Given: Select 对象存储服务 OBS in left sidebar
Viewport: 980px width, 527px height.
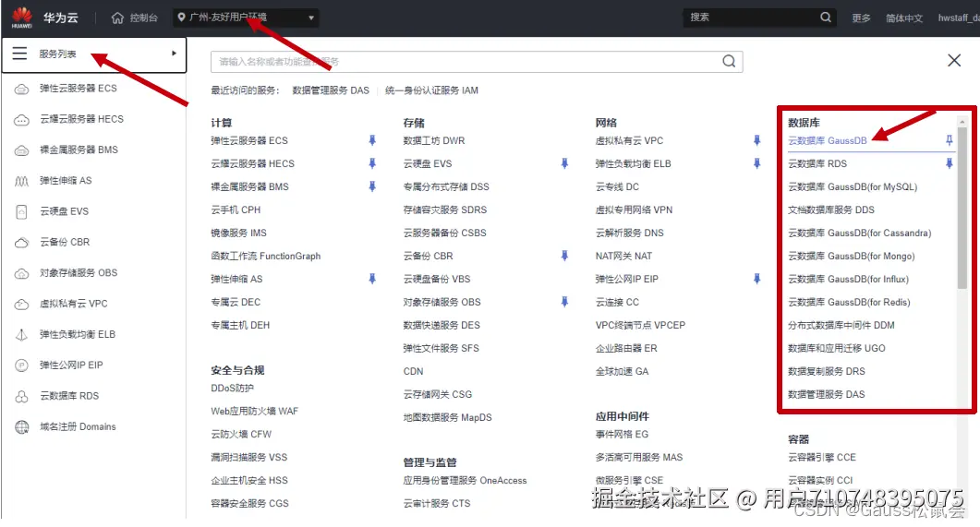Looking at the screenshot, I should (79, 273).
